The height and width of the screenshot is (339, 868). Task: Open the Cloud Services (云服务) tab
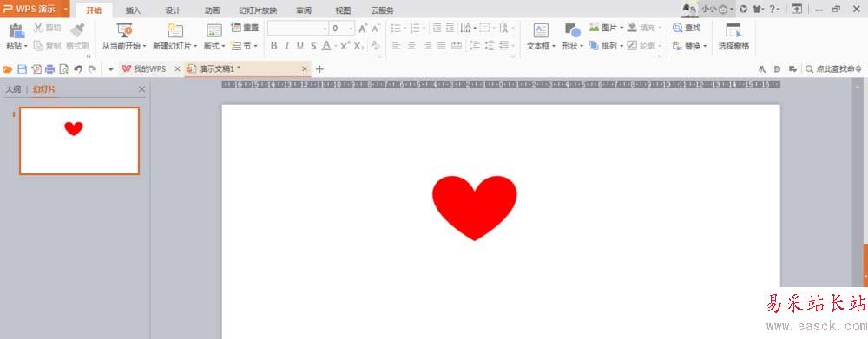(383, 10)
